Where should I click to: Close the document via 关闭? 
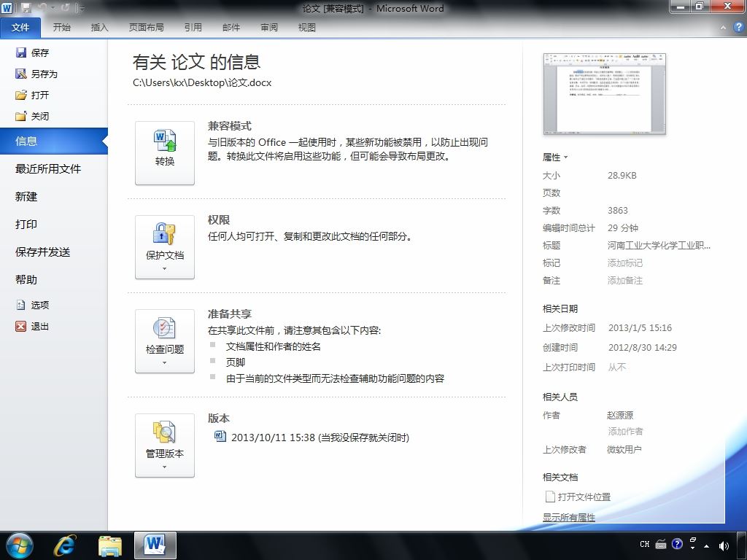coord(32,116)
